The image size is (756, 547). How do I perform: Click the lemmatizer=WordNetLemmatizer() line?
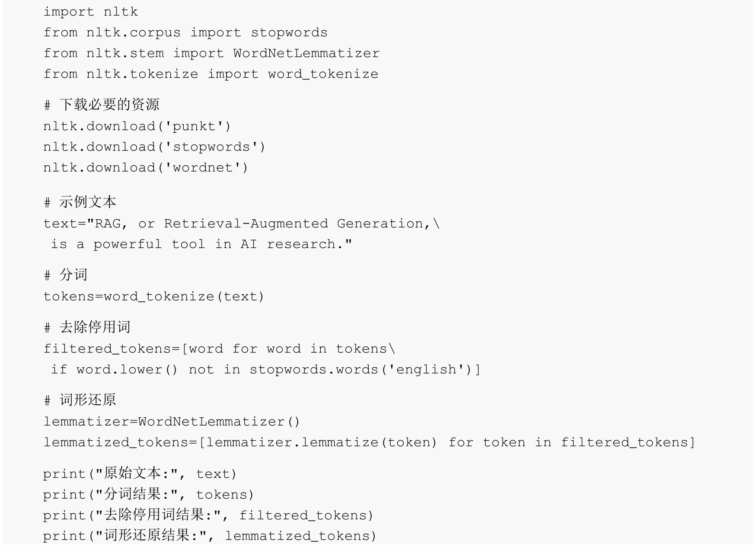[x=172, y=422]
